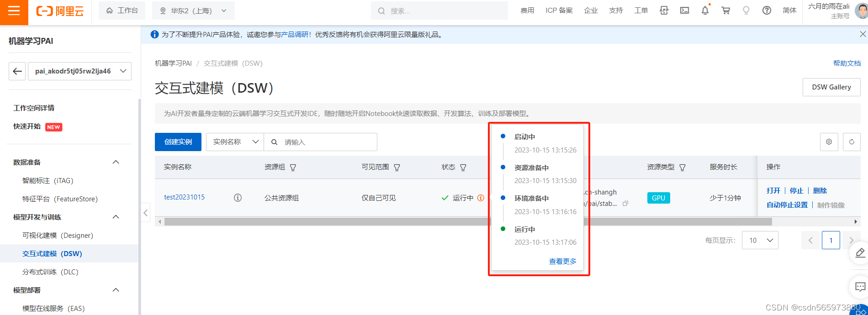
Task: Click the lightbulb icon in top bar
Action: tap(746, 10)
